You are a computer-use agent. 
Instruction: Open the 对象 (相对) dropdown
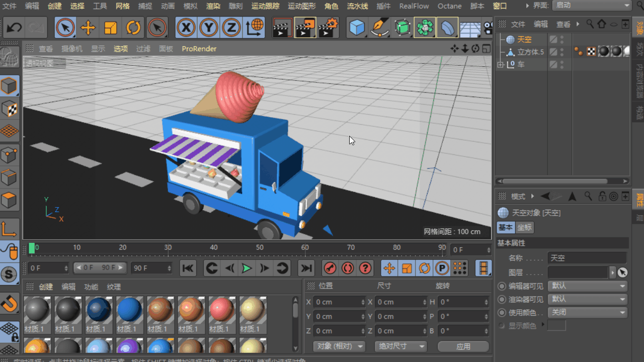(x=339, y=346)
